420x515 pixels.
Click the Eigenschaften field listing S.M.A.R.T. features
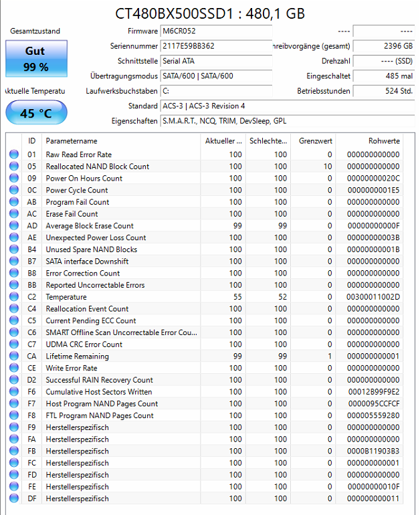[x=288, y=121]
